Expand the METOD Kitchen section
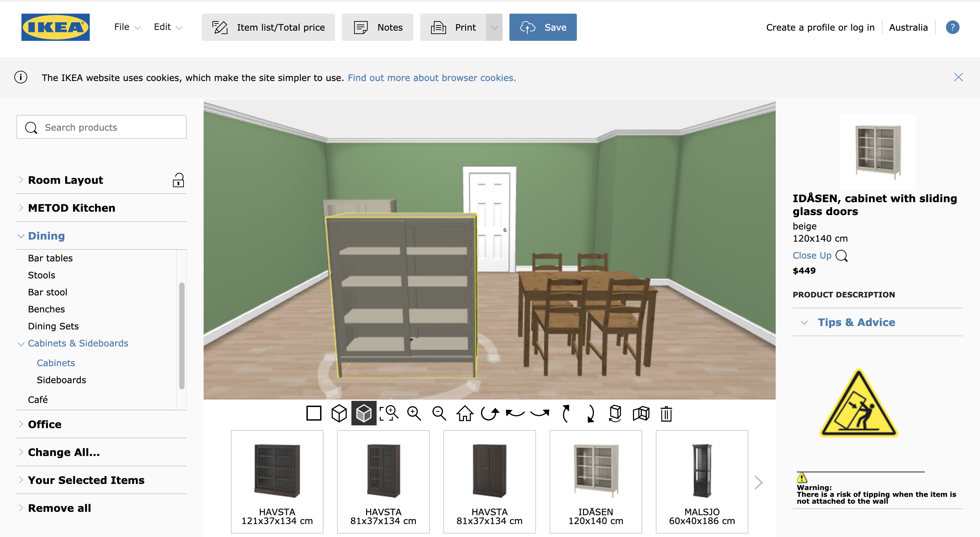Viewport: 980px width, 537px height. pos(72,208)
